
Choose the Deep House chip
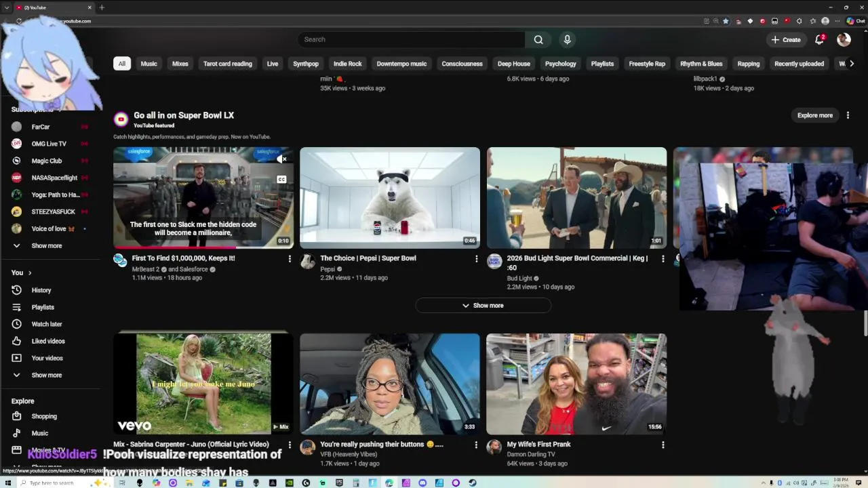[x=514, y=64]
